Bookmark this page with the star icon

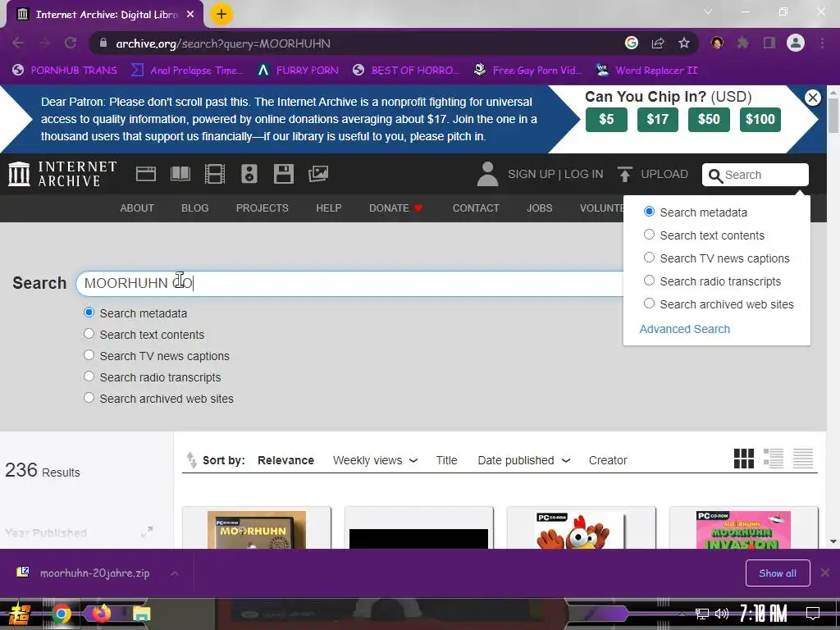pyautogui.click(x=684, y=43)
